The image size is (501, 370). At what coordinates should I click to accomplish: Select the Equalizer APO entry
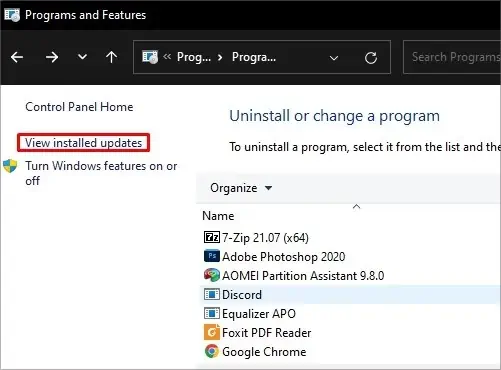[350, 314]
